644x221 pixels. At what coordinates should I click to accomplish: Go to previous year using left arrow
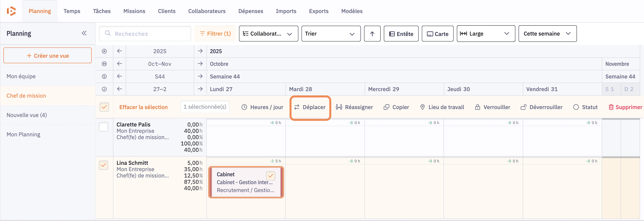(119, 51)
